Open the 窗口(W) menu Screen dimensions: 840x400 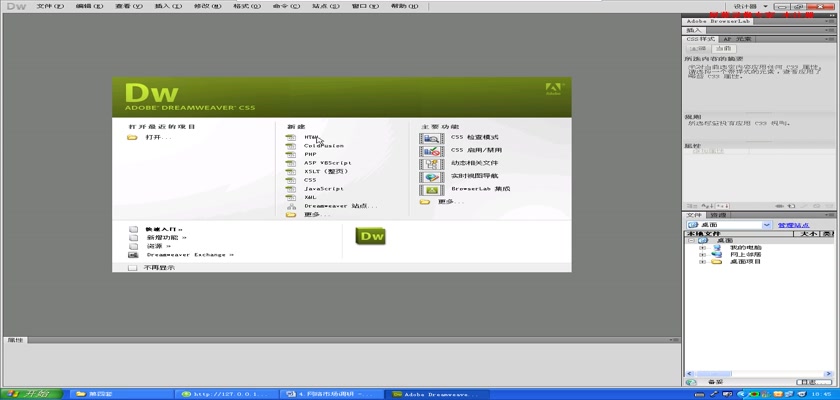coord(365,6)
